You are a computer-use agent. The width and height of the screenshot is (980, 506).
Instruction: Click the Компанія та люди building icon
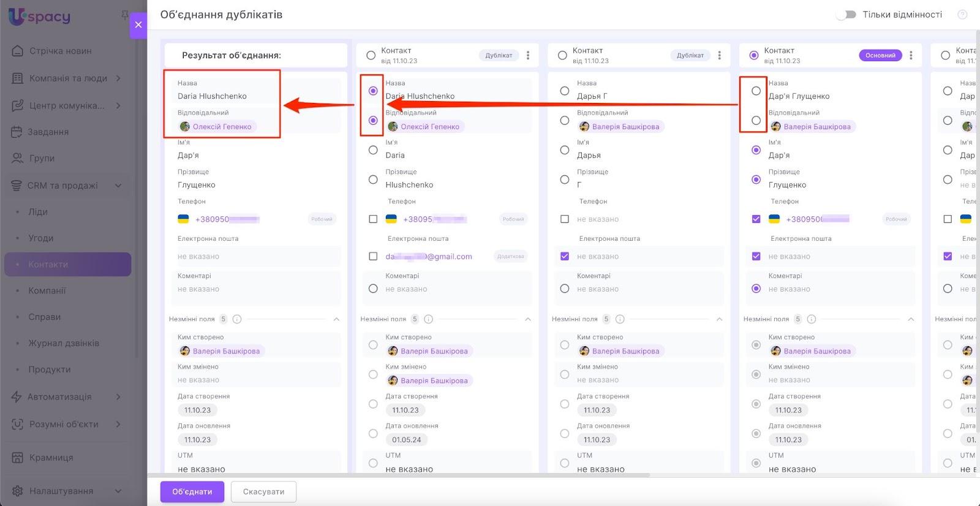[18, 78]
